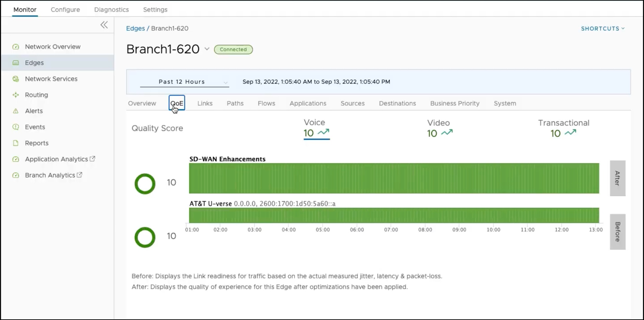
Task: Click the Alerts triangle icon
Action: (x=16, y=111)
